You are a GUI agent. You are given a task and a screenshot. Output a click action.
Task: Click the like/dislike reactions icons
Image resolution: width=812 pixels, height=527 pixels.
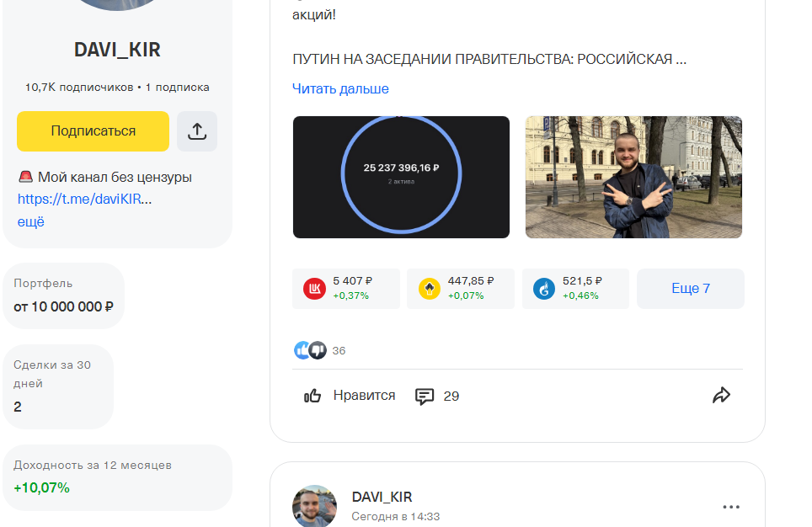(310, 350)
